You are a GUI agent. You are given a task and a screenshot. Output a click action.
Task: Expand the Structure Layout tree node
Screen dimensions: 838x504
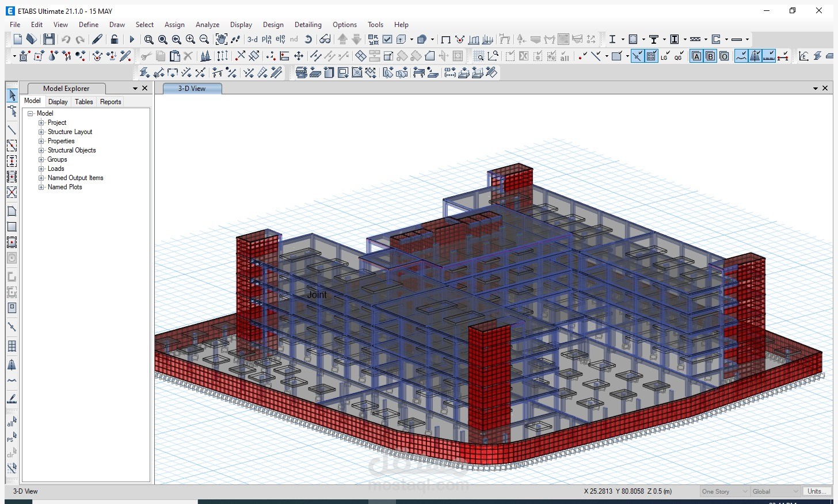click(x=41, y=132)
